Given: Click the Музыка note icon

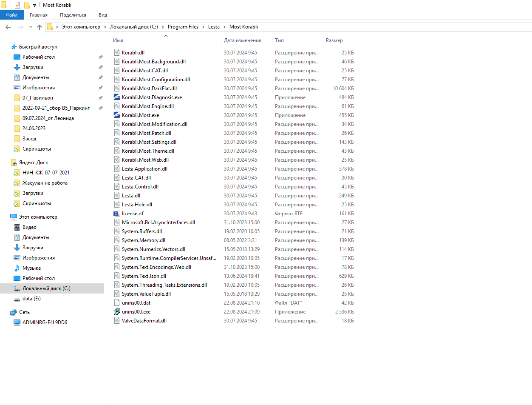Looking at the screenshot, I should click(17, 268).
